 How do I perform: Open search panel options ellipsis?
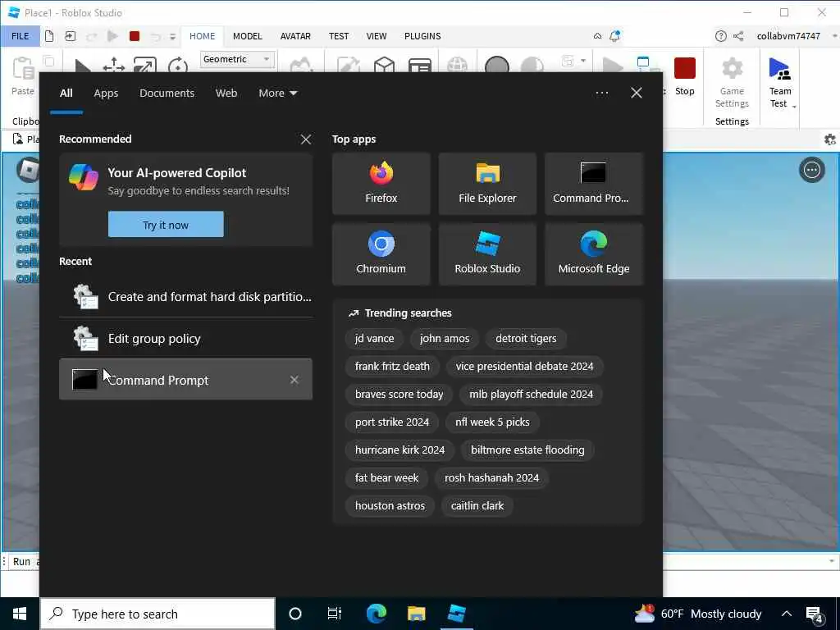[x=601, y=94]
